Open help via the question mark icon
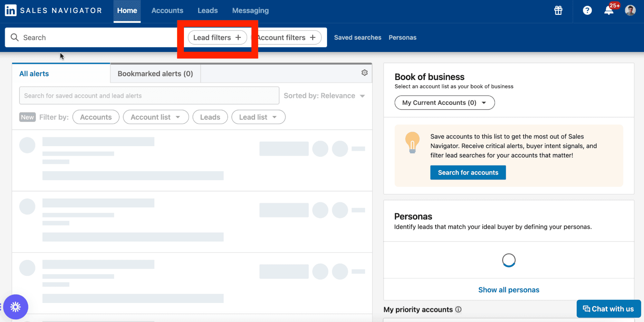 587,10
